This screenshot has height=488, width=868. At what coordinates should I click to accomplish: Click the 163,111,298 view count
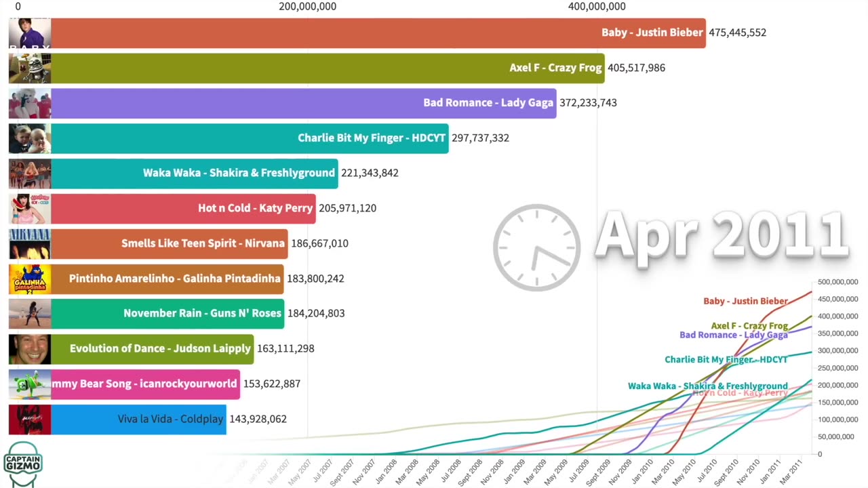click(x=285, y=349)
